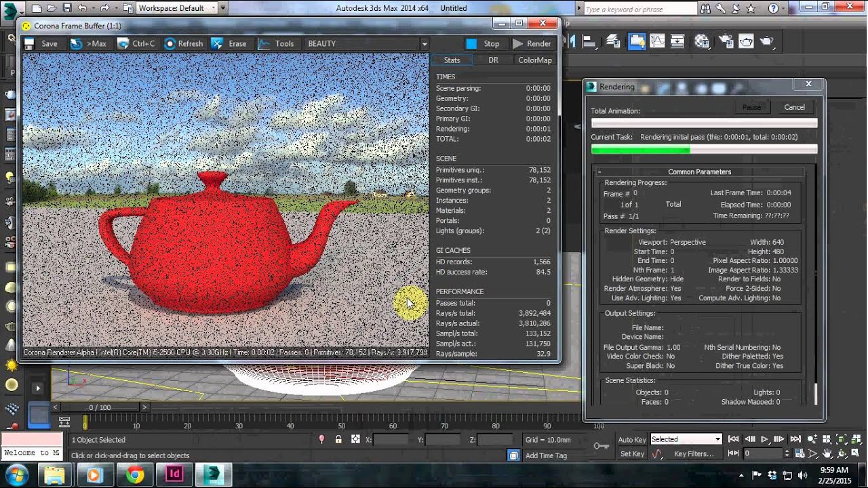Toggle selection lock padlock icon

pos(338,439)
